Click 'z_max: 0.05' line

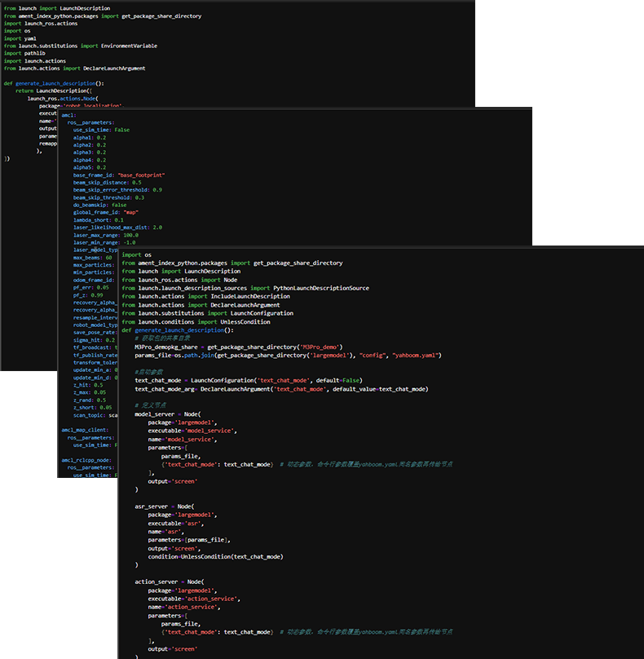[x=90, y=392]
